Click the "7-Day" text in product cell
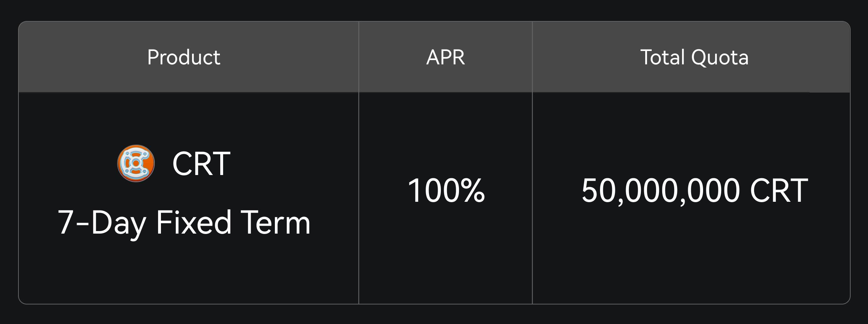This screenshot has height=324, width=868. point(102,223)
